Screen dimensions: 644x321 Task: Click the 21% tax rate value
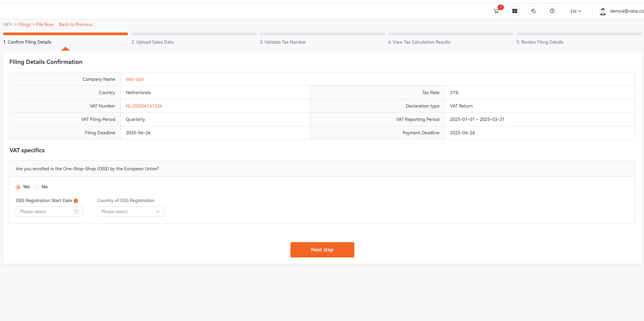(454, 93)
